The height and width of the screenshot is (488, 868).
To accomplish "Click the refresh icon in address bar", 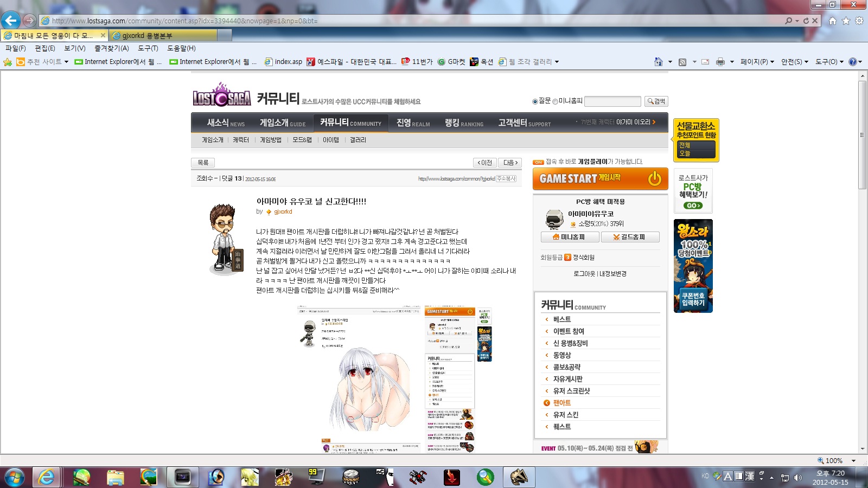I will click(x=806, y=21).
